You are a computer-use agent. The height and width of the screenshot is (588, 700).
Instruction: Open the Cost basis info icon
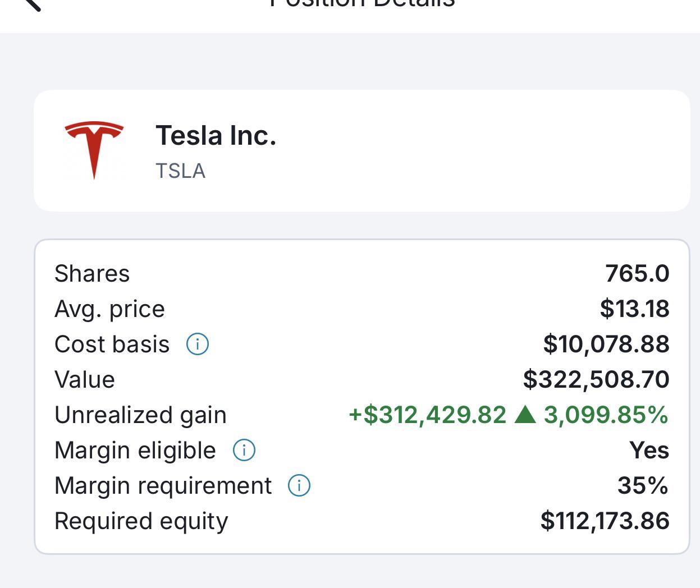[198, 344]
